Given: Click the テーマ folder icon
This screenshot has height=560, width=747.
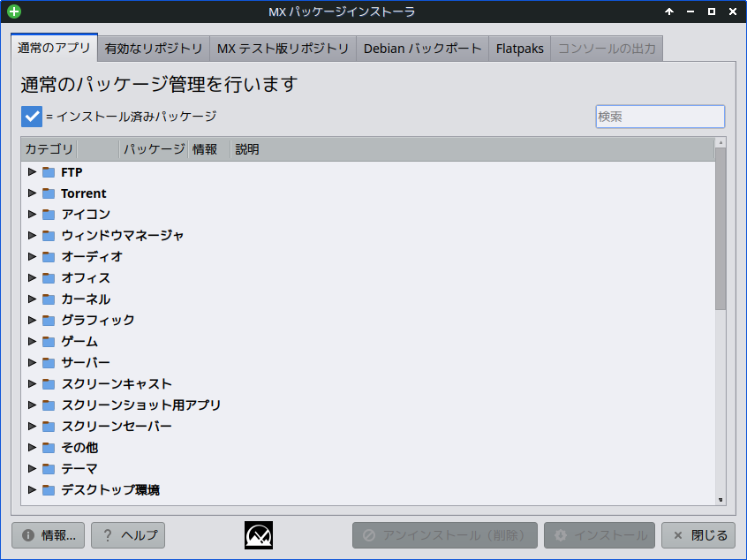Looking at the screenshot, I should coord(49,469).
